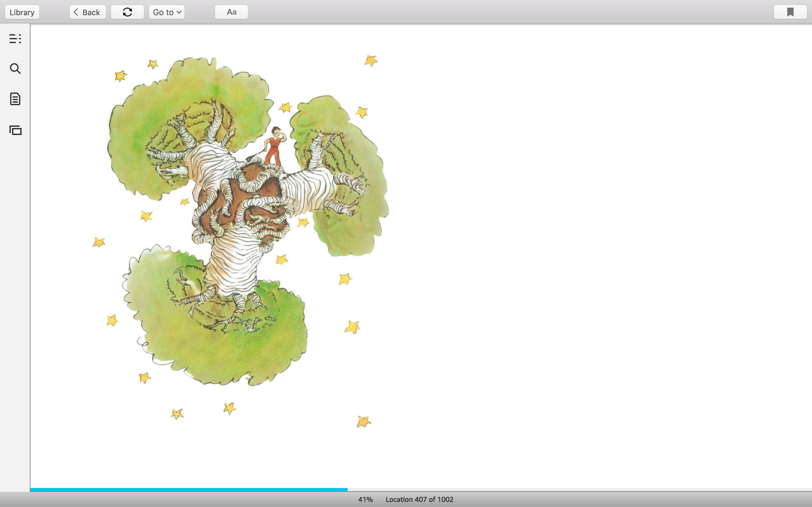The image size is (812, 507).
Task: Click the 41% progress indicator
Action: click(x=365, y=499)
